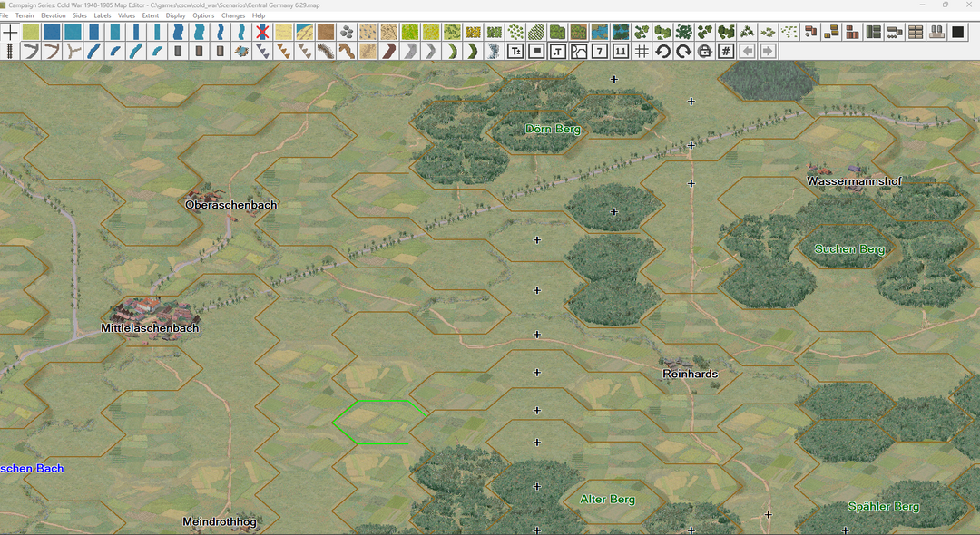Open the Sides menu

[80, 15]
